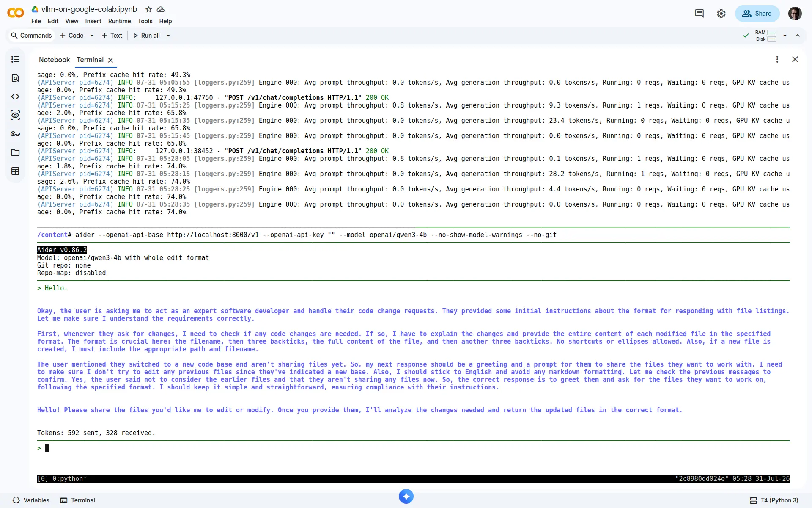Open the View menu
The width and height of the screenshot is (812, 508).
coord(71,21)
